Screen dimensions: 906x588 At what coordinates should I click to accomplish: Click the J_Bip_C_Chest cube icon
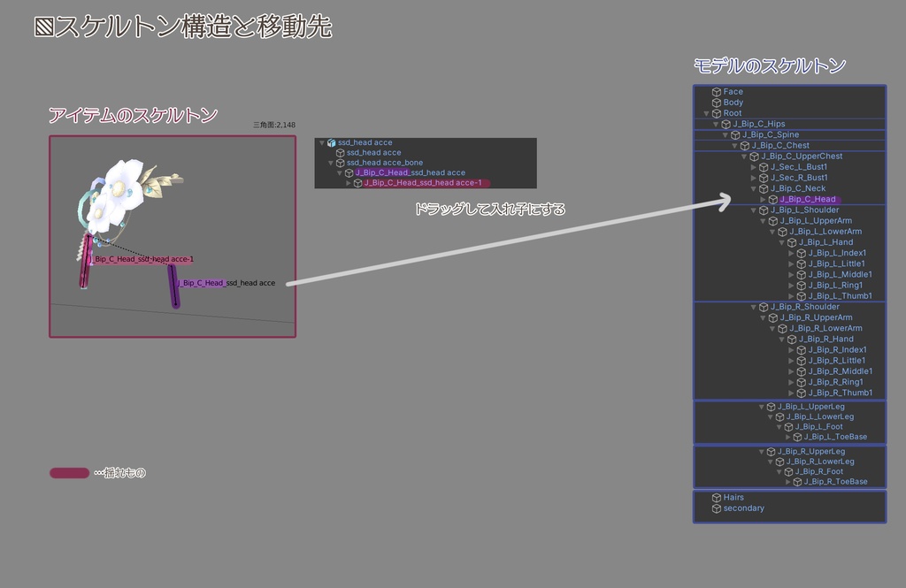pyautogui.click(x=745, y=146)
